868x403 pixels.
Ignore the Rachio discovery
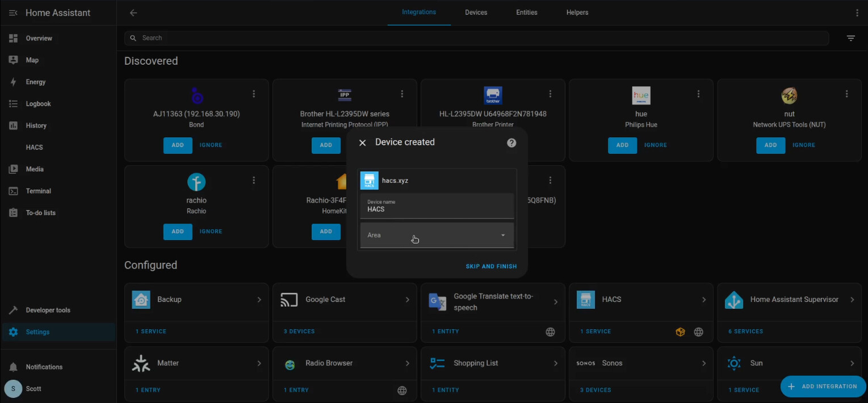tap(211, 232)
